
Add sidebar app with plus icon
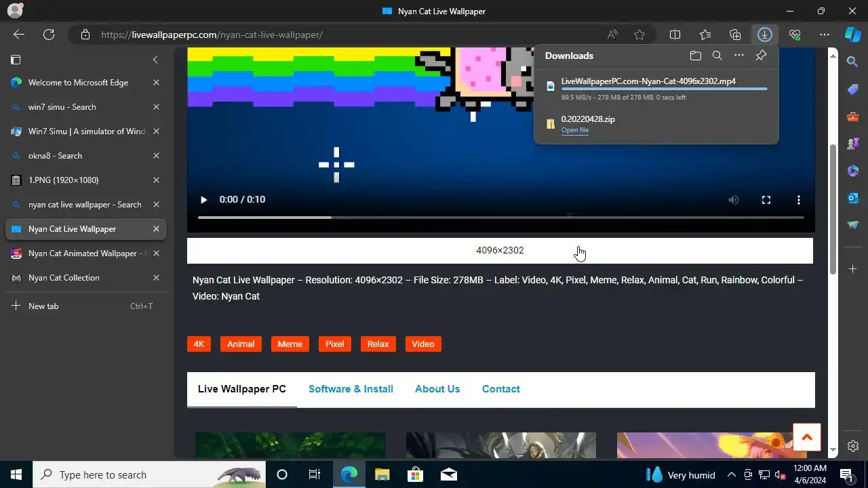(x=853, y=269)
